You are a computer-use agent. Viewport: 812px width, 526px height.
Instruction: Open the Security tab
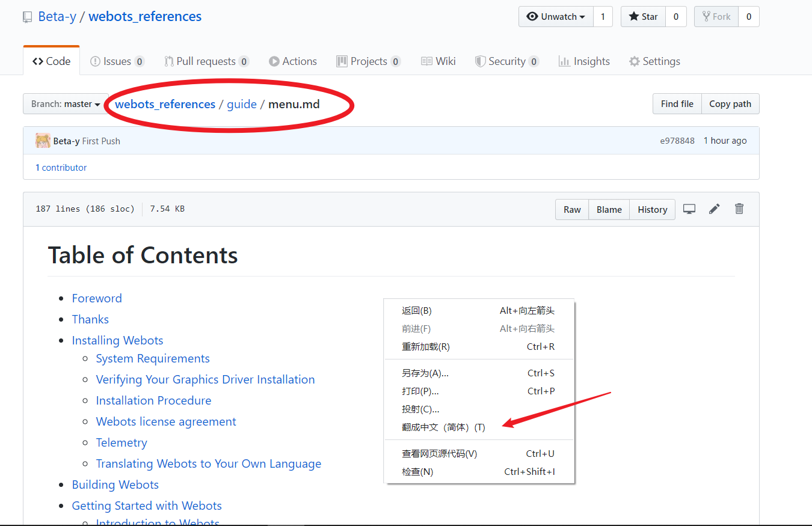click(x=507, y=61)
